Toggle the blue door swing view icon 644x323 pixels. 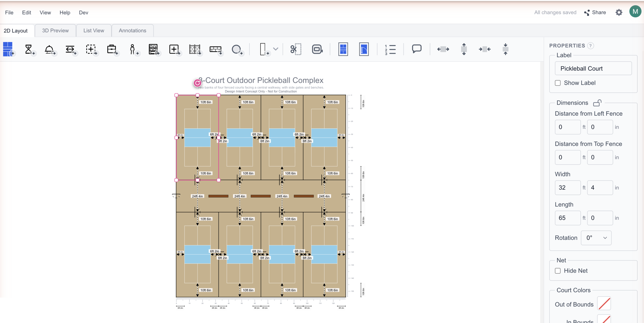[x=364, y=49]
